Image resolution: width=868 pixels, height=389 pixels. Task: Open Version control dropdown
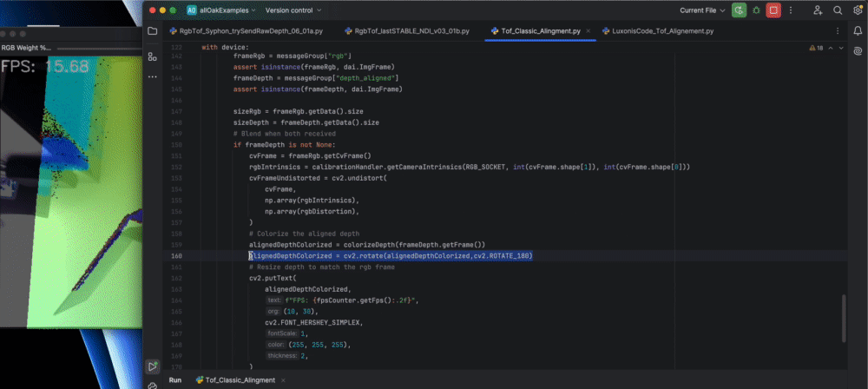pos(293,10)
